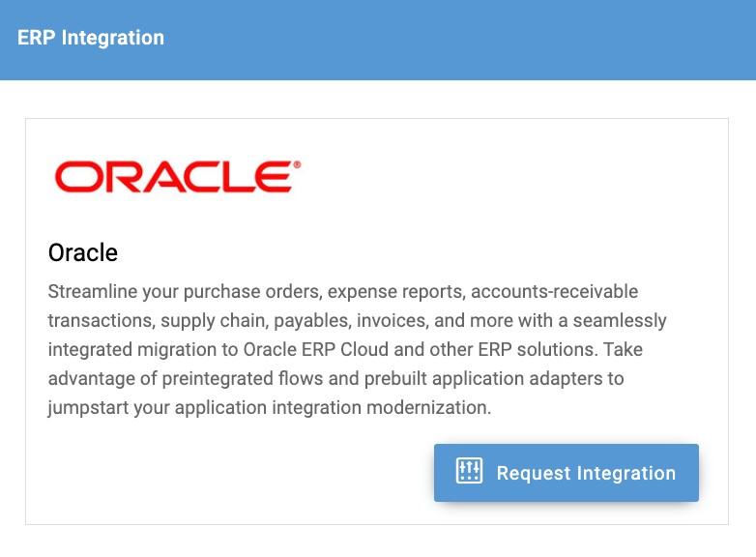
Task: Click the blank card area right of the Oracle logo
Action: [x=512, y=177]
